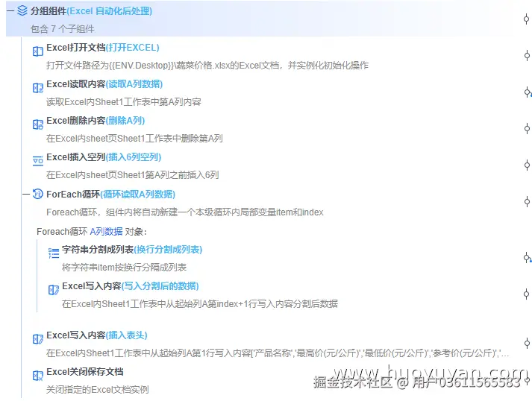The width and height of the screenshot is (532, 401).
Task: Click the description 读取Excel内Sheet1工作表中第A列内容
Action: (x=124, y=101)
